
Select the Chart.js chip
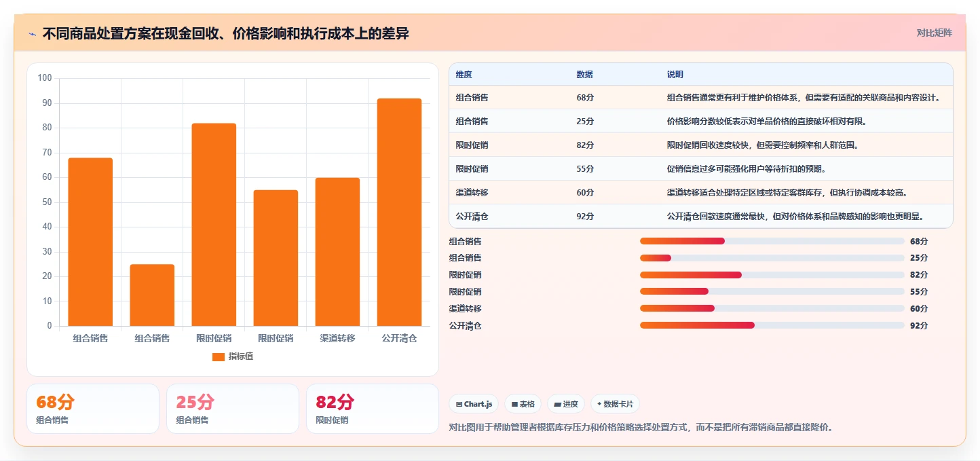(474, 404)
